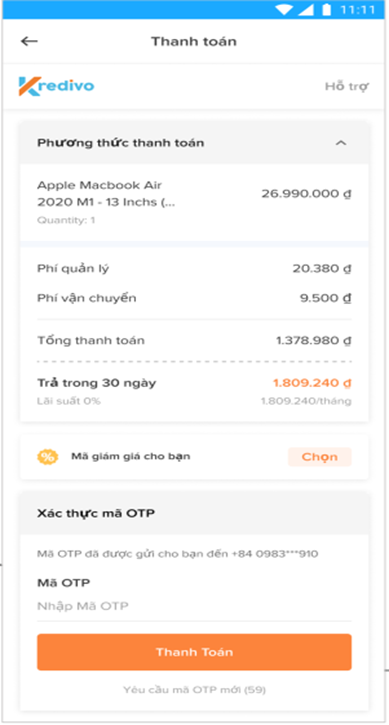Click the Kredivo logo
The image size is (389, 725).
(x=56, y=86)
